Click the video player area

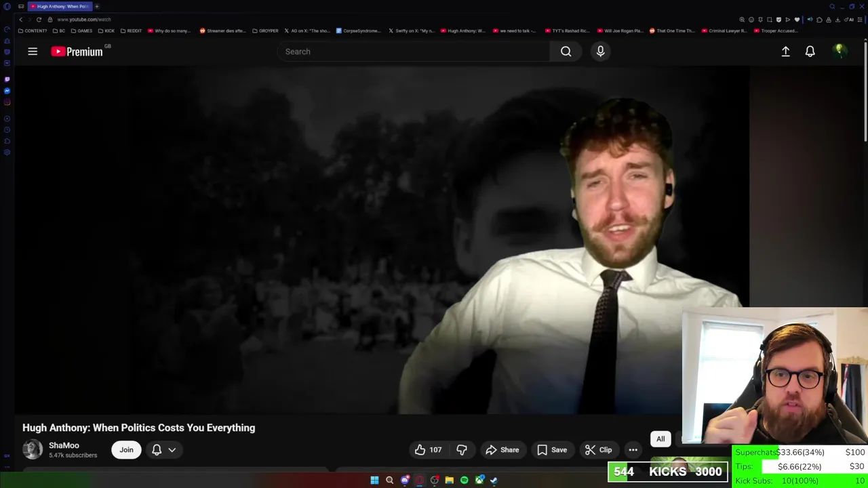click(382, 241)
